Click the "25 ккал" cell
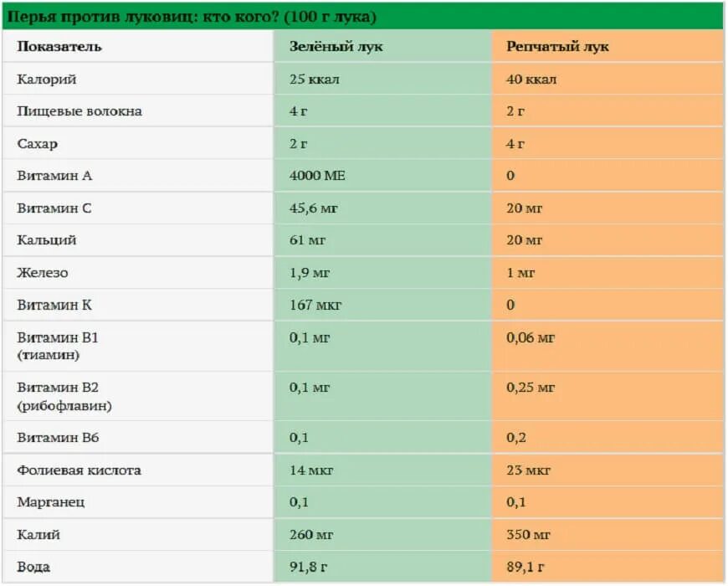 [315, 80]
